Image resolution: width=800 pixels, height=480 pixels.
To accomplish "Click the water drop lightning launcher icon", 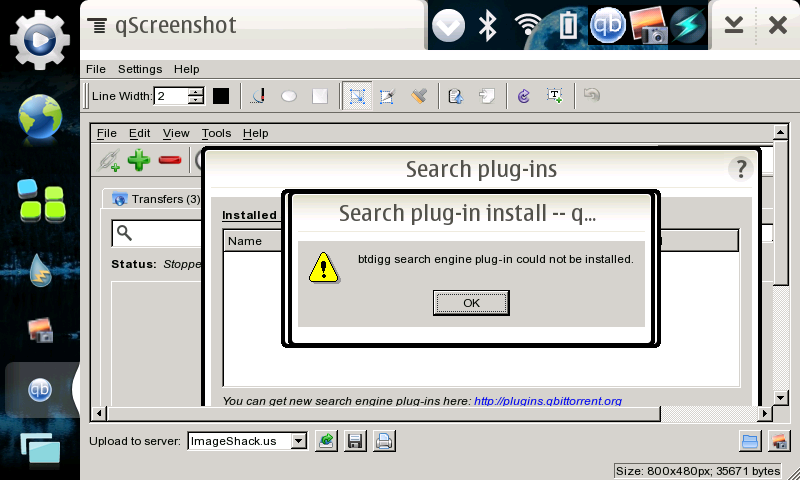I will tap(40, 270).
